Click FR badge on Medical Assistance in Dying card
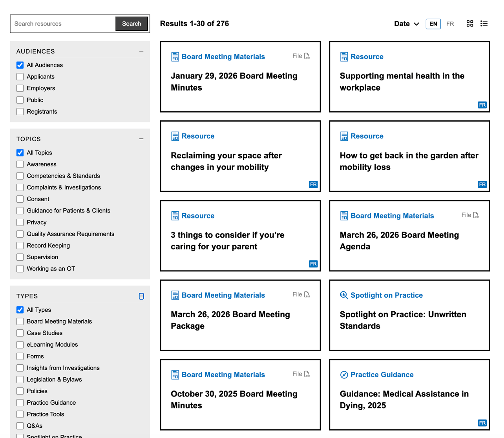Image resolution: width=504 pixels, height=438 pixels. (482, 423)
